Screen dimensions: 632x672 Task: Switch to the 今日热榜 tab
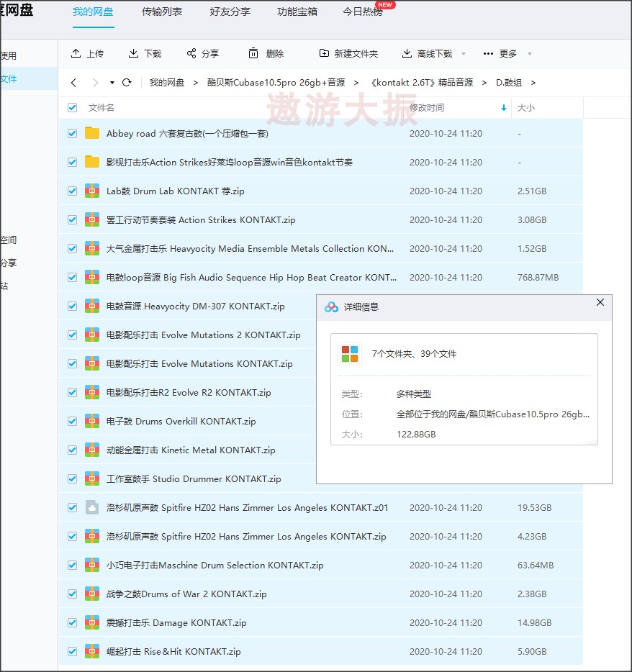click(363, 12)
